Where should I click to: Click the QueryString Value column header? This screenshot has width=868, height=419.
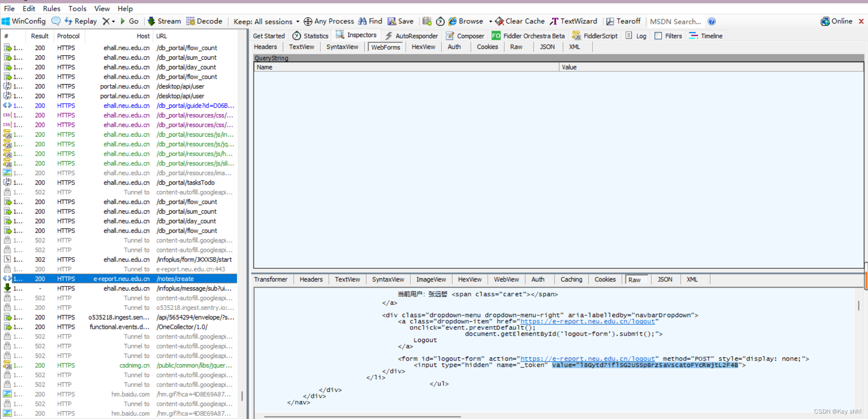pos(711,67)
